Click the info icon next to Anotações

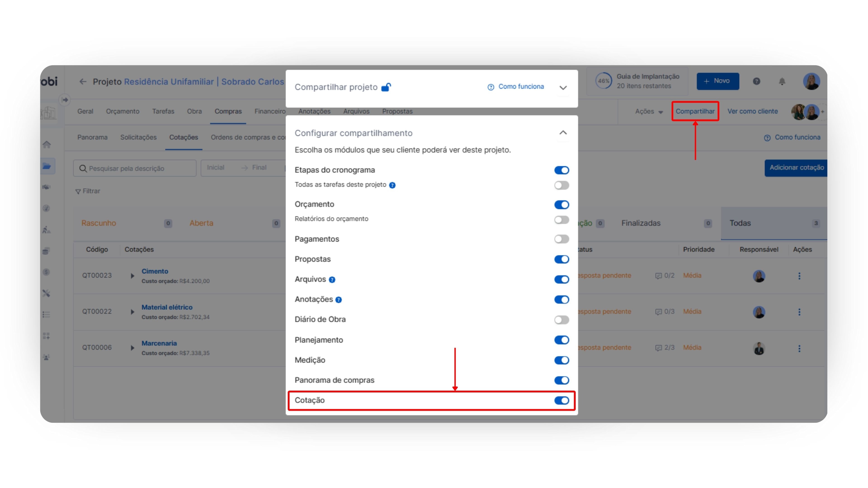tap(339, 300)
